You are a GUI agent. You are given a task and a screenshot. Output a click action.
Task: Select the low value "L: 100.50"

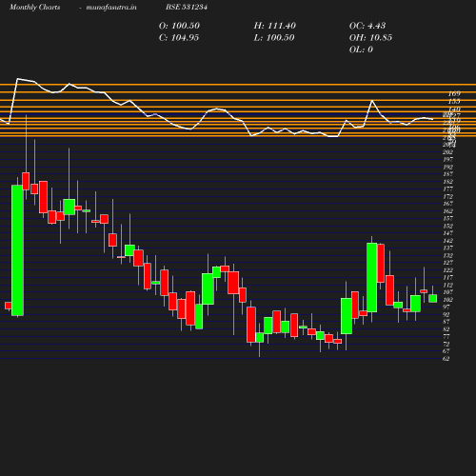click(274, 38)
